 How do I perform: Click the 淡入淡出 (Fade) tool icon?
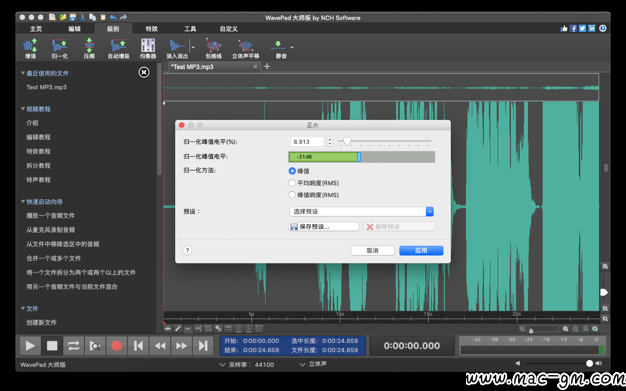pyautogui.click(x=177, y=48)
